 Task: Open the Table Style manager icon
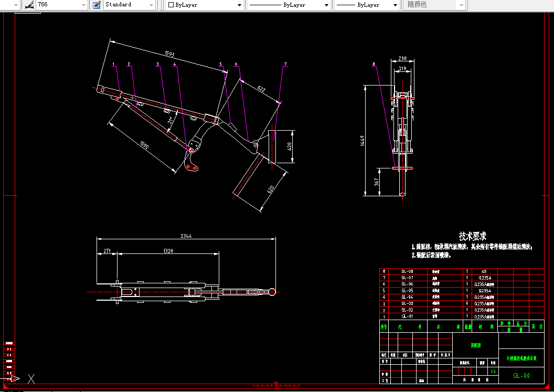click(x=97, y=5)
